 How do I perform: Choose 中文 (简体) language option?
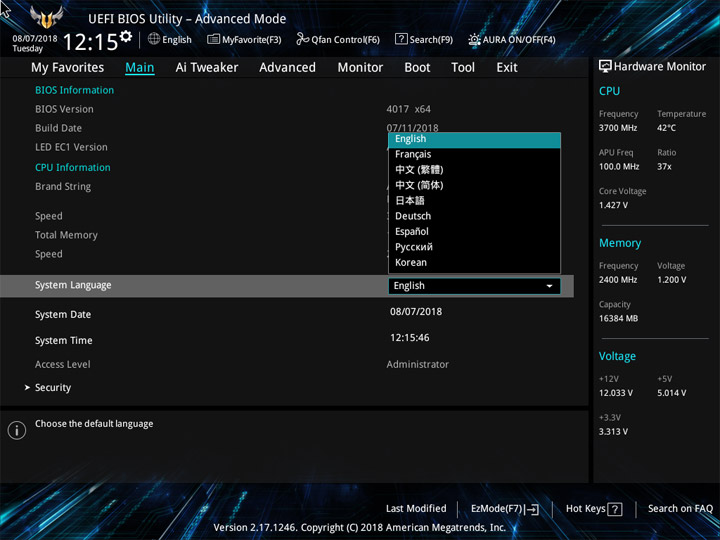[x=474, y=185]
